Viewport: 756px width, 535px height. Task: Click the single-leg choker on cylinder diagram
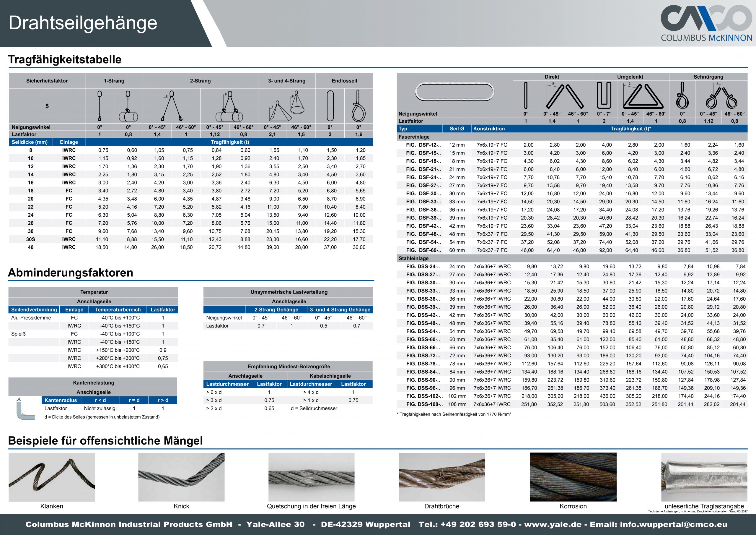pyautogui.click(x=128, y=106)
